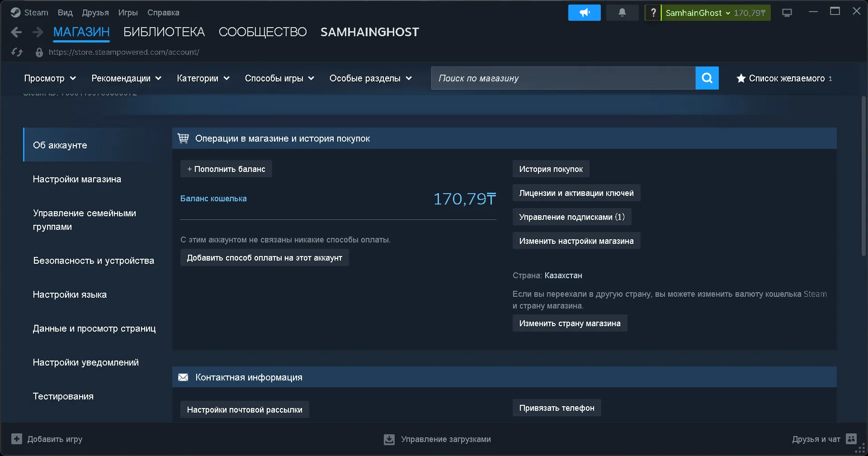Viewport: 868px width, 456px height.
Task: Click the announcements megaphone icon
Action: 584,13
